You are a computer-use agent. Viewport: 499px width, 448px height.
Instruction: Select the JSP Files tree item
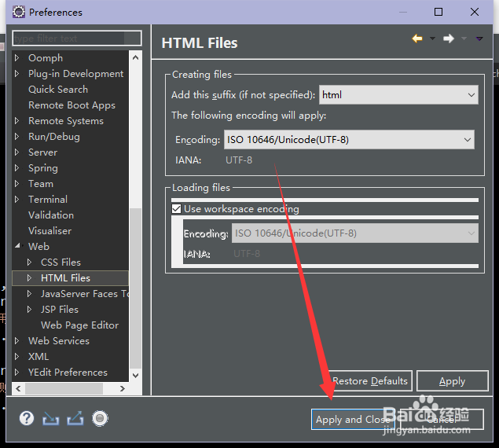(x=59, y=309)
